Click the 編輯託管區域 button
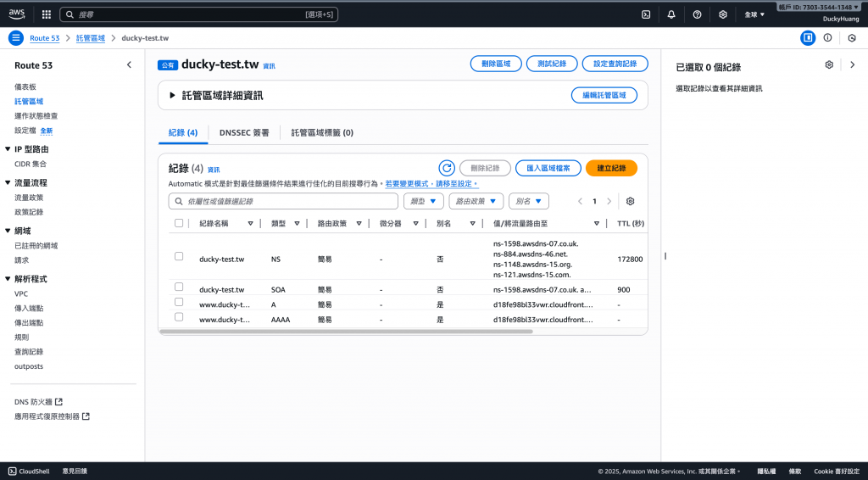 coord(604,95)
